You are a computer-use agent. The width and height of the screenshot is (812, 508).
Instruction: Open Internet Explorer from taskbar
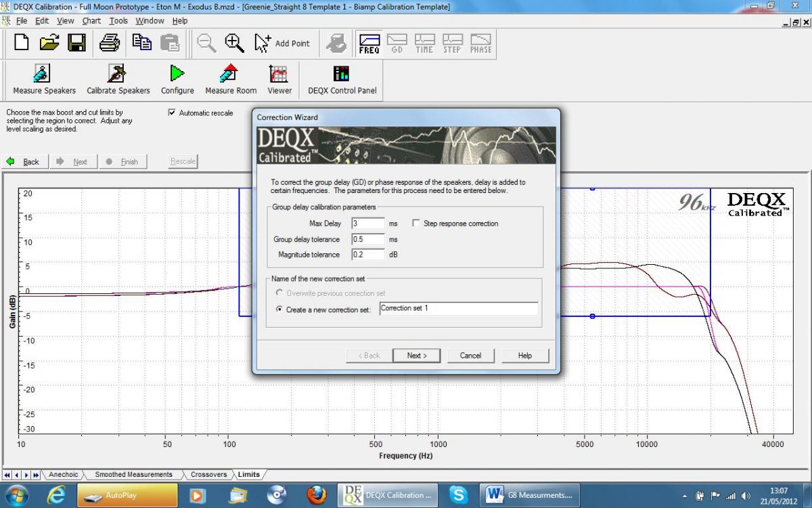56,495
